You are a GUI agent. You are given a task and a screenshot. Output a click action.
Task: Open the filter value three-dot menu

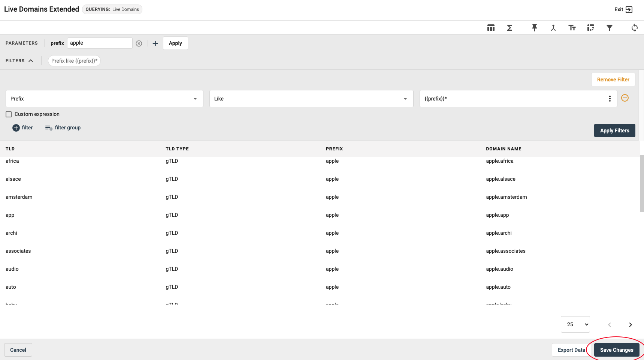[610, 99]
